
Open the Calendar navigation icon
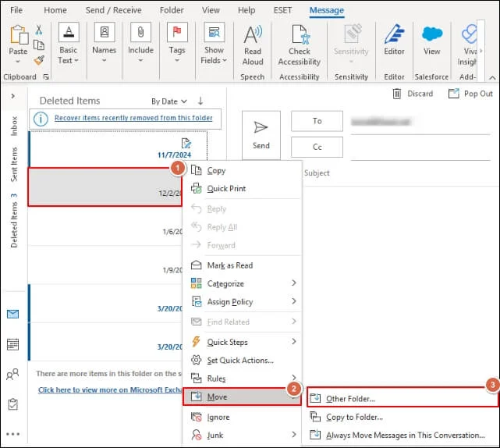[12, 344]
